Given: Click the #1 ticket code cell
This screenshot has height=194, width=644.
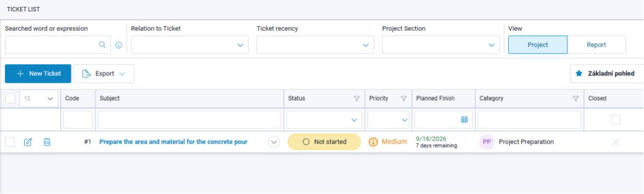Looking at the screenshot, I should pos(87,142).
